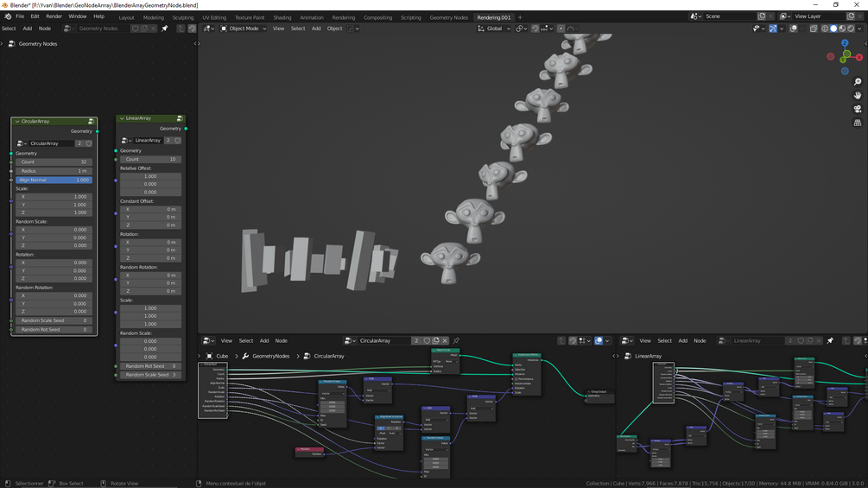Click the pin icon in top-left node editor header
The image size is (868, 488).
click(x=164, y=29)
